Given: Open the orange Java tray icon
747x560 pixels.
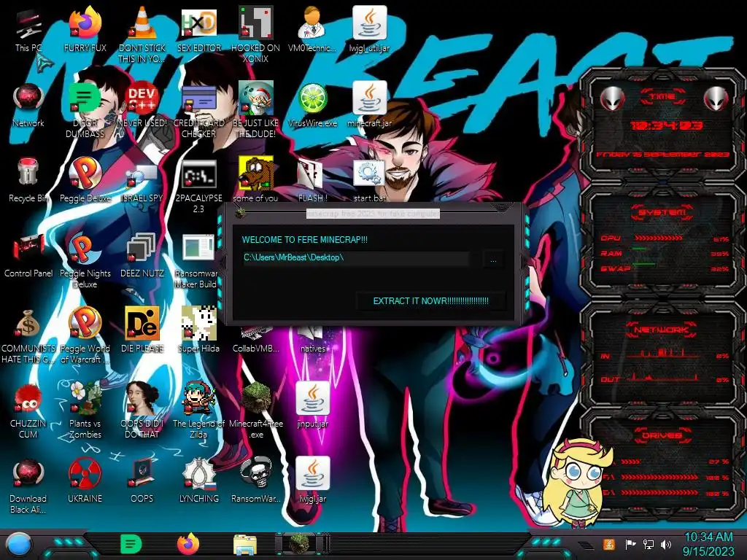Looking at the screenshot, I should 609,544.
